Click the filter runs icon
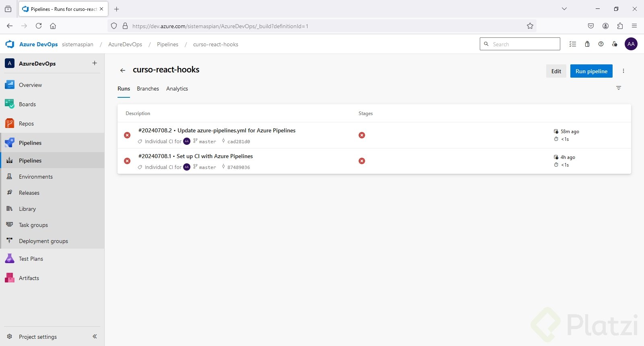644x346 pixels. tap(619, 88)
